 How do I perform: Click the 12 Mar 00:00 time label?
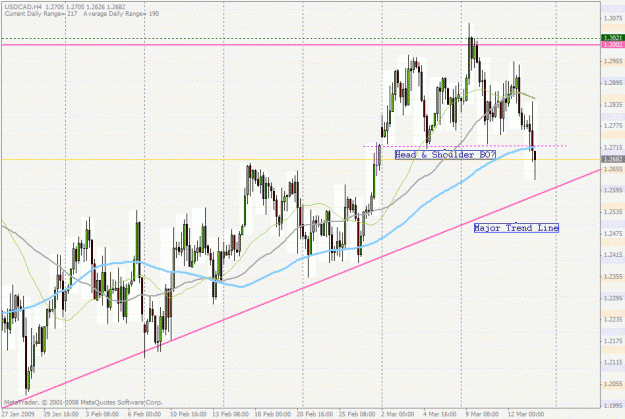pyautogui.click(x=525, y=414)
